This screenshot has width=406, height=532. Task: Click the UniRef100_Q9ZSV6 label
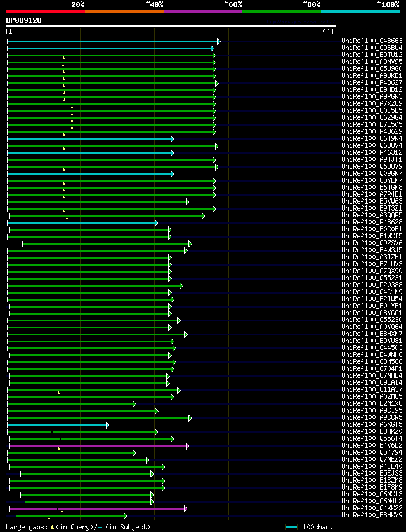(x=372, y=243)
